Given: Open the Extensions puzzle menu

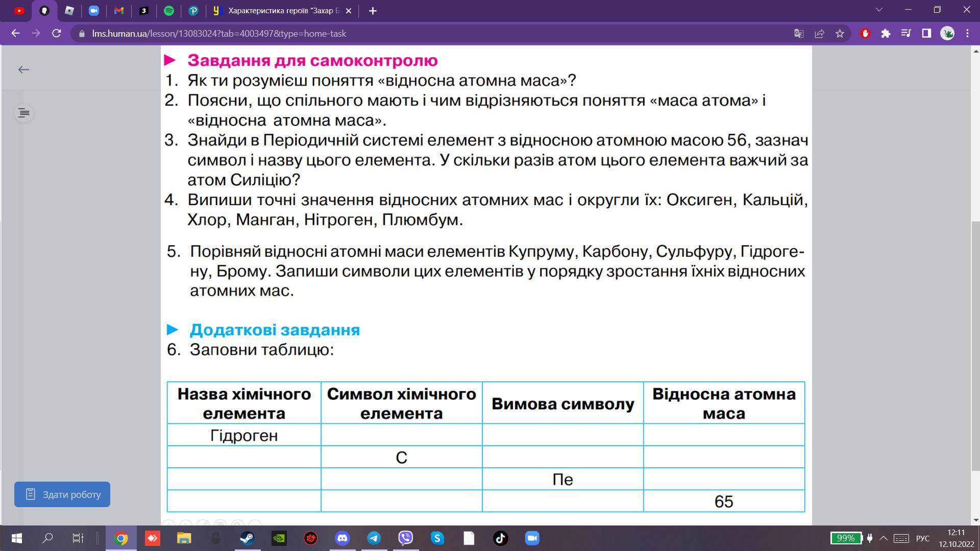Looking at the screenshot, I should coord(886,34).
